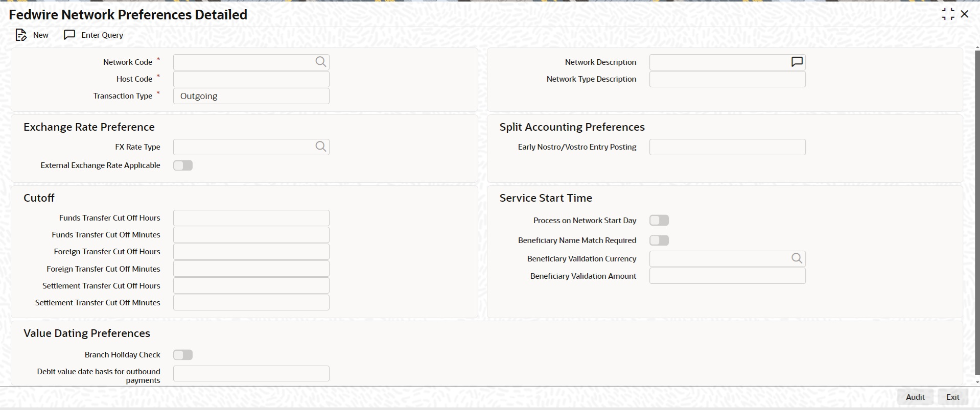Open Debit value date basis dropdown
Screen dimensions: 980x410
[x=251, y=373]
